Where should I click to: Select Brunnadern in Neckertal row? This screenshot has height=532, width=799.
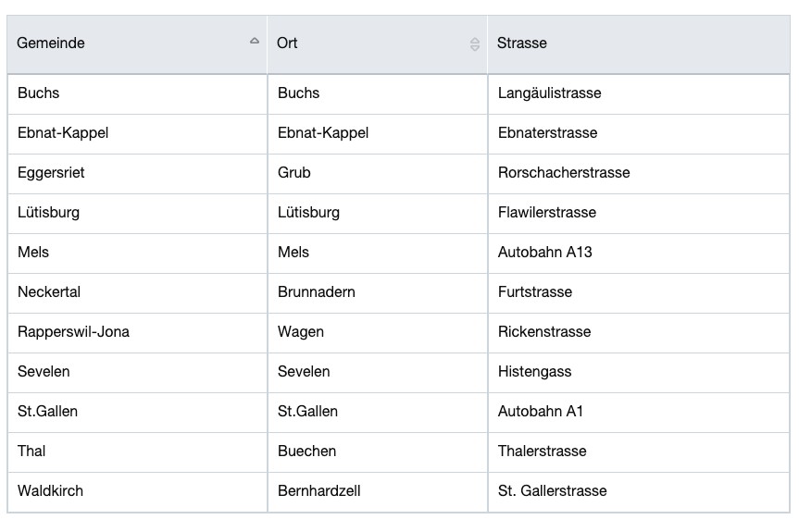[x=378, y=292]
